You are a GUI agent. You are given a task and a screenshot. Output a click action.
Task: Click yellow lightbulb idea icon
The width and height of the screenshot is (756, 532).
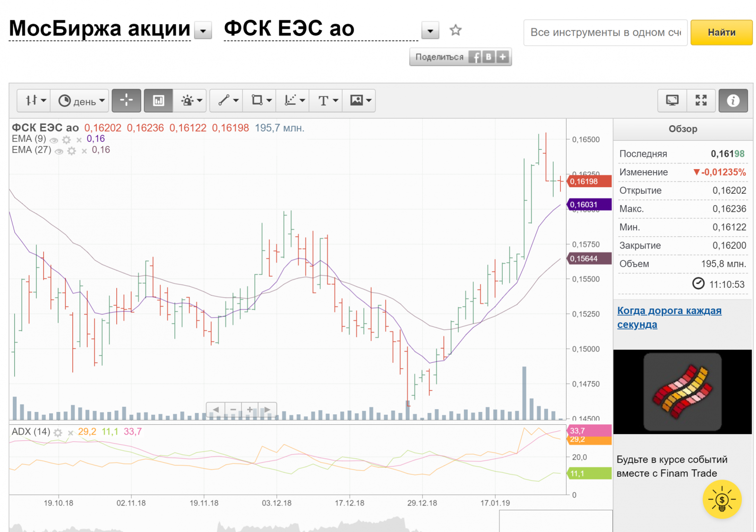coord(722,499)
